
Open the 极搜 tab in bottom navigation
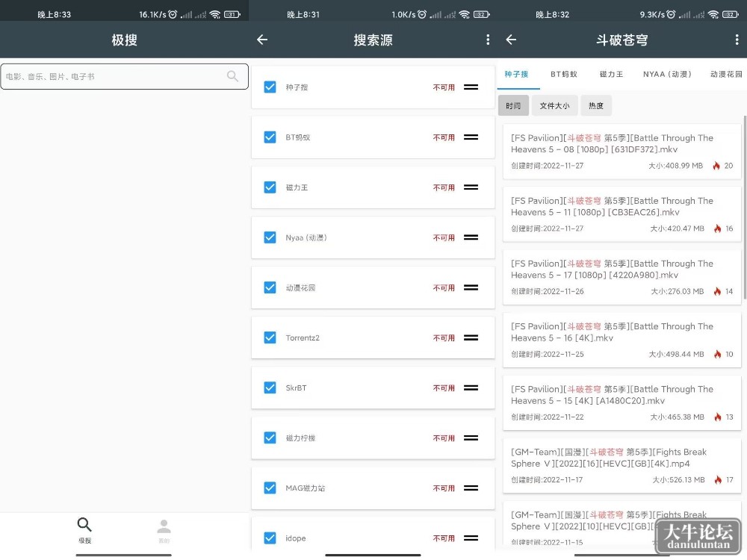[84, 530]
